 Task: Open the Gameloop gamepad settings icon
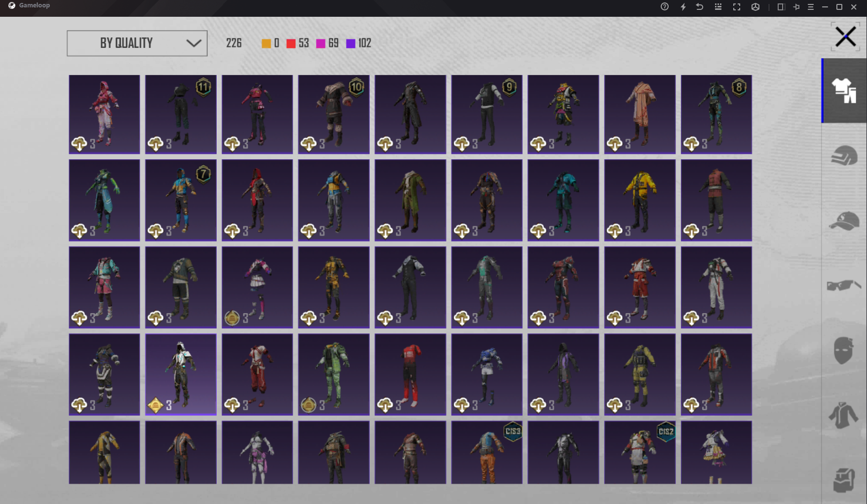coord(755,7)
